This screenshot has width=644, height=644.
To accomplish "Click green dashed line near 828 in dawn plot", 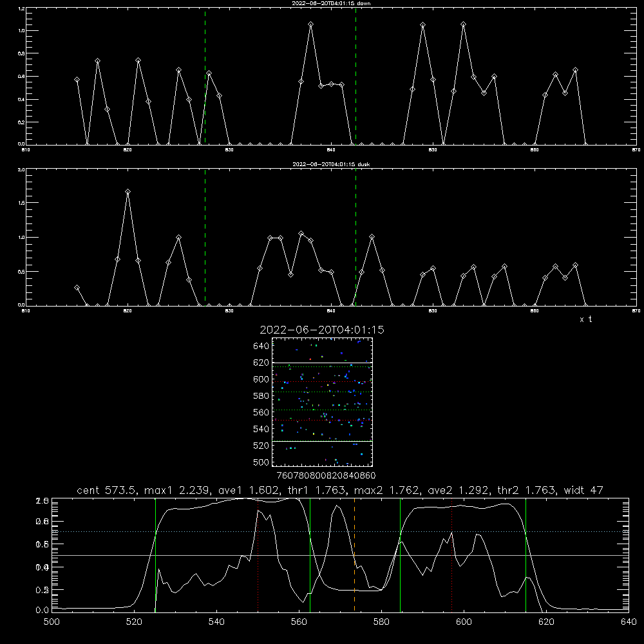I will pyautogui.click(x=205, y=76).
